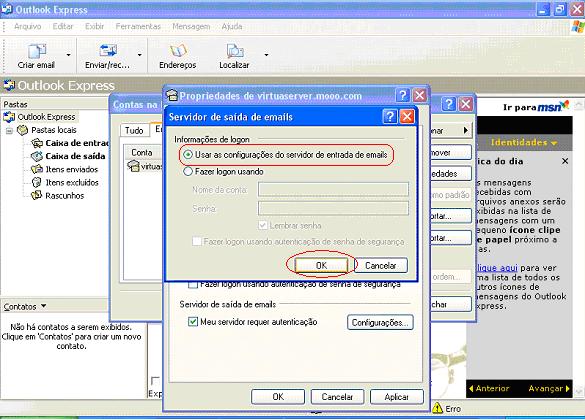
Task: Open the Itens enviados folder
Action: 72,169
